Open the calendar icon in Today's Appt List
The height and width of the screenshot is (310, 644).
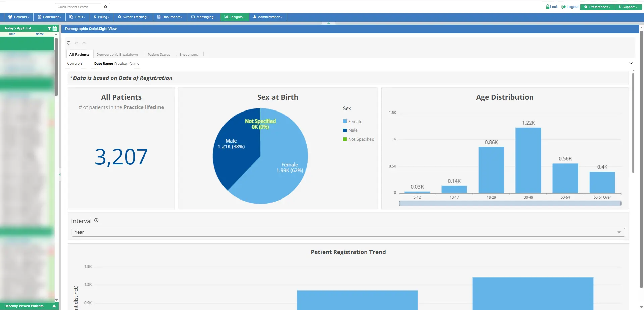click(55, 29)
